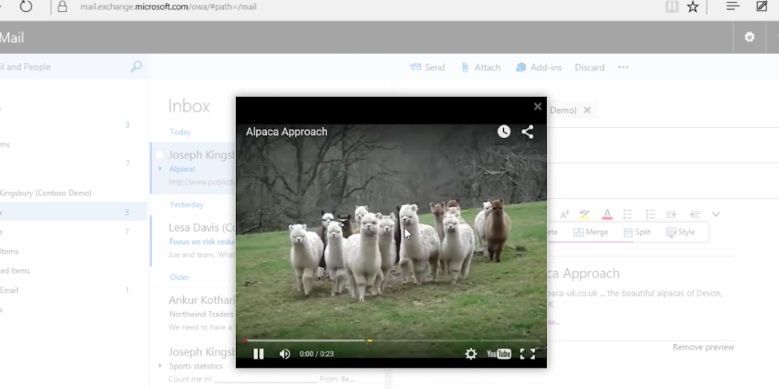779x389 pixels.
Task: Click the Alpaca Approach video title
Action: pos(287,132)
